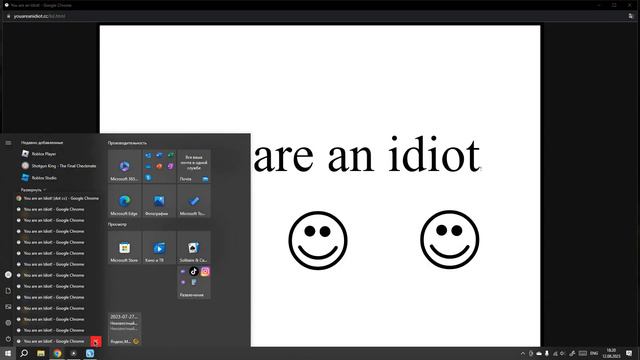Open Settings gear in Start menu rail
Viewport: 640px width, 360px height.
click(x=8, y=322)
